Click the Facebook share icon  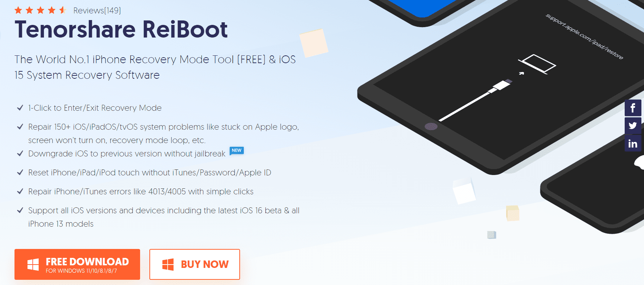coord(633,108)
